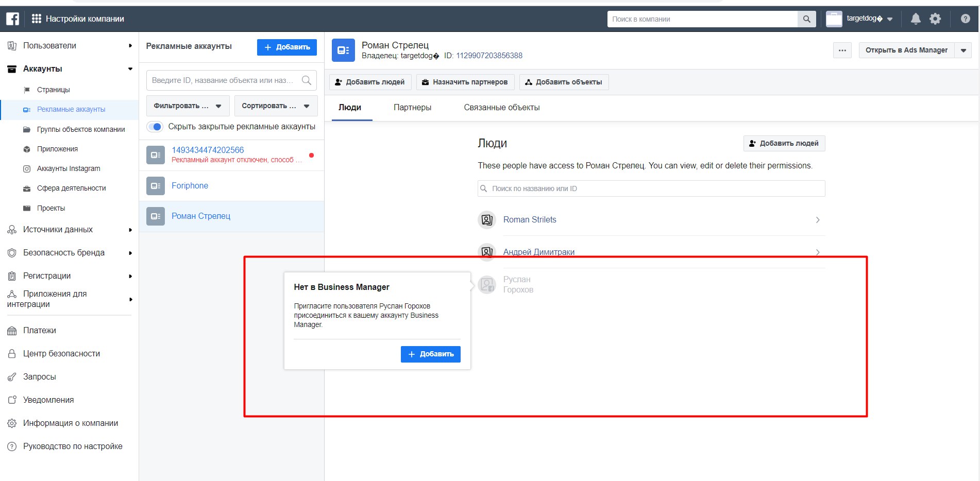The width and height of the screenshot is (980, 481).
Task: Expand Регистрации section
Action: [69, 276]
